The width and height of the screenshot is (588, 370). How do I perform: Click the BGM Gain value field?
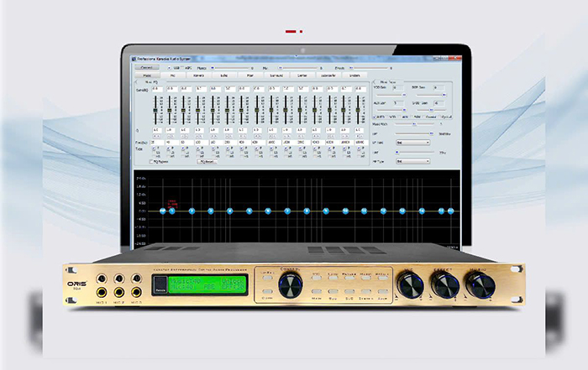pyautogui.click(x=438, y=87)
